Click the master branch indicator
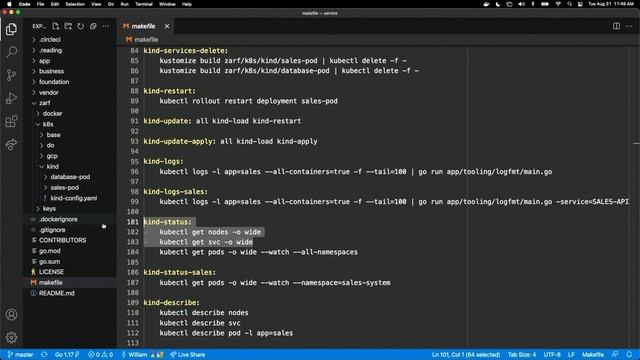 (20, 355)
